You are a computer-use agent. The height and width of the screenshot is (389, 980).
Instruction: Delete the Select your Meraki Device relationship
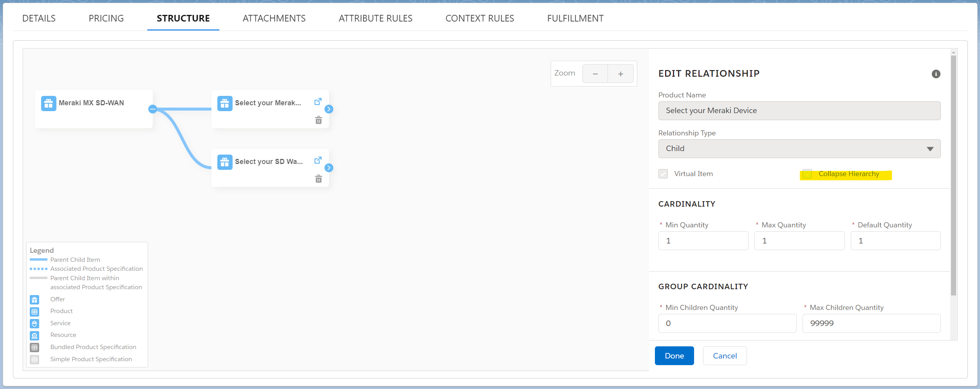[x=318, y=120]
